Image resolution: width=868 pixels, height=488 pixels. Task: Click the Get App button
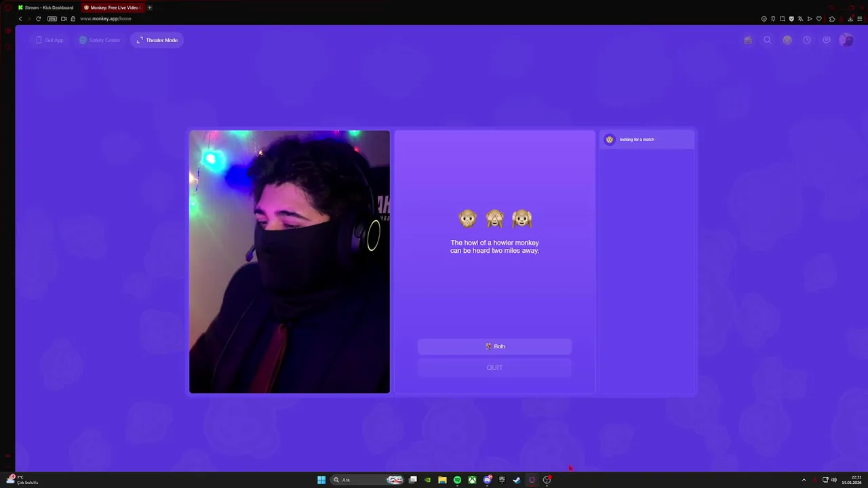[50, 40]
